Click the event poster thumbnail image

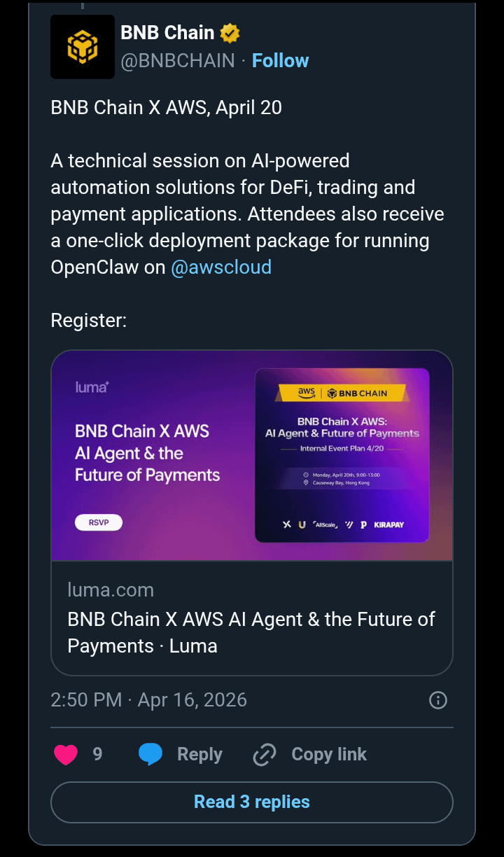pyautogui.click(x=342, y=455)
